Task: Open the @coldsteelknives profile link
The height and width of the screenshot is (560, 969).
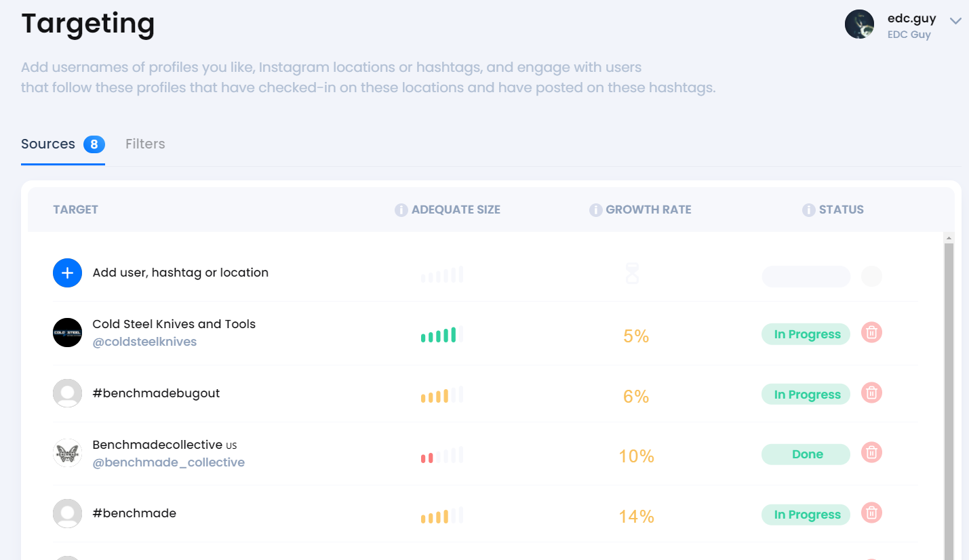Action: (144, 342)
